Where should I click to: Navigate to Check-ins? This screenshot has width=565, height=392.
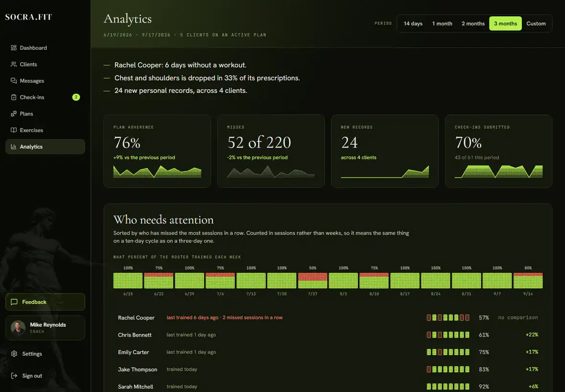click(x=45, y=97)
